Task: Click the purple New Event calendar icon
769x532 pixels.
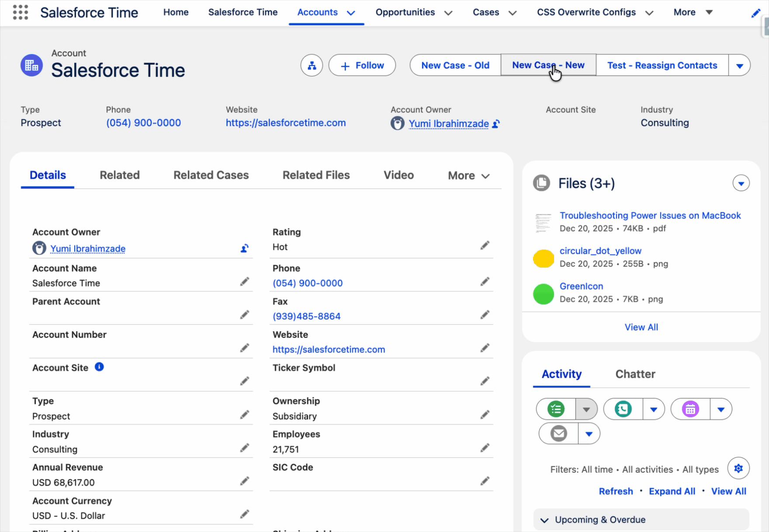Action: tap(690, 409)
